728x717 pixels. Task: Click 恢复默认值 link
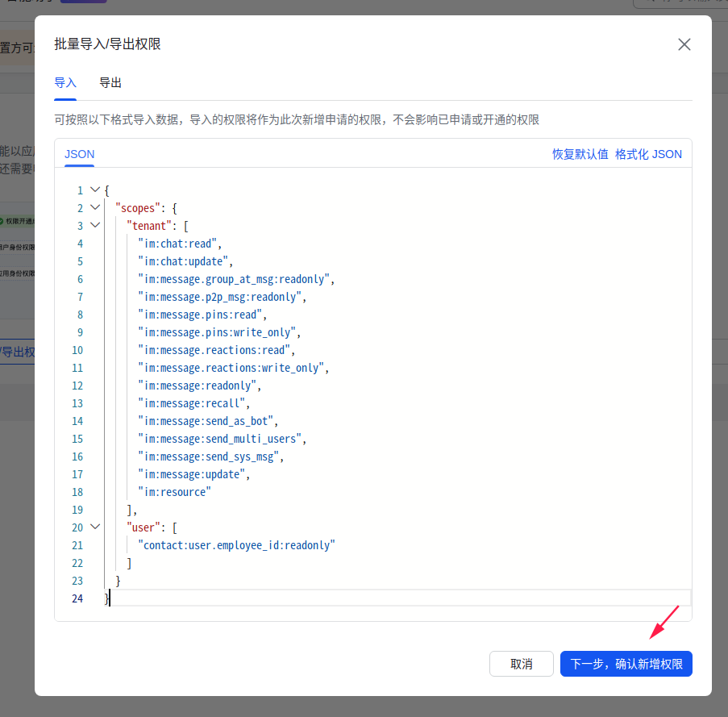[580, 154]
